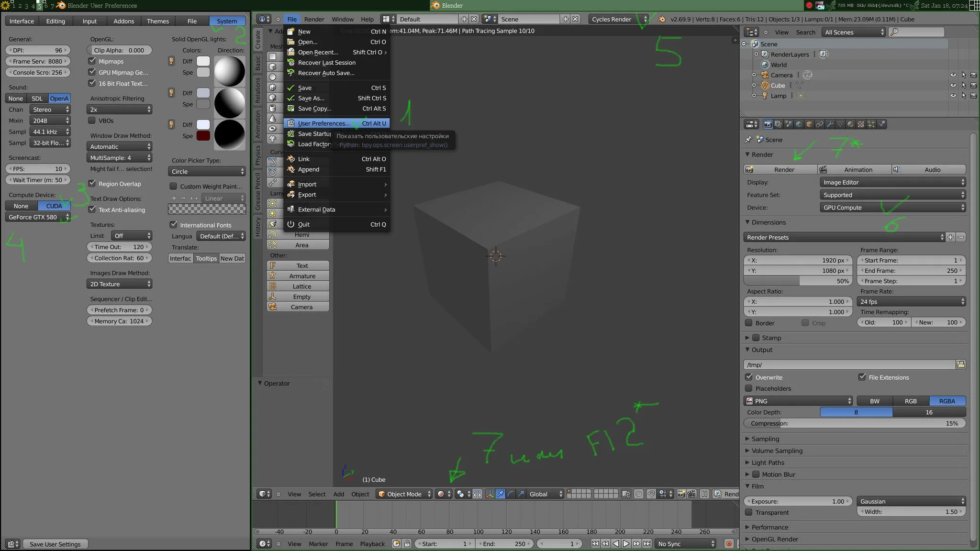Open the Object Mode dropdown
The height and width of the screenshot is (551, 980).
[x=404, y=494]
